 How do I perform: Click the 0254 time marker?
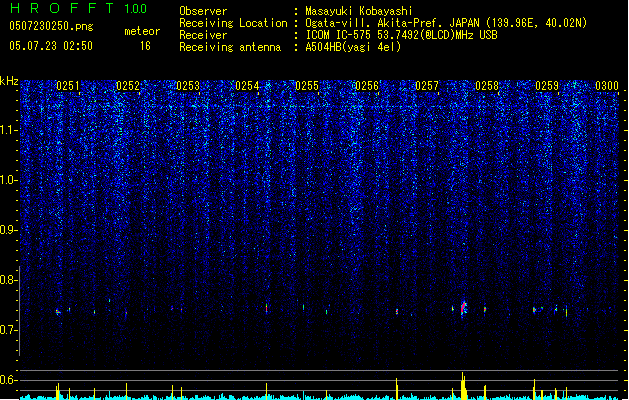tap(247, 86)
